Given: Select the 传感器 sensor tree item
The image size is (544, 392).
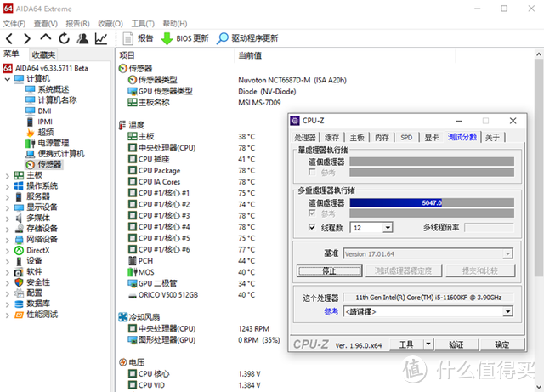Looking at the screenshot, I should click(49, 165).
